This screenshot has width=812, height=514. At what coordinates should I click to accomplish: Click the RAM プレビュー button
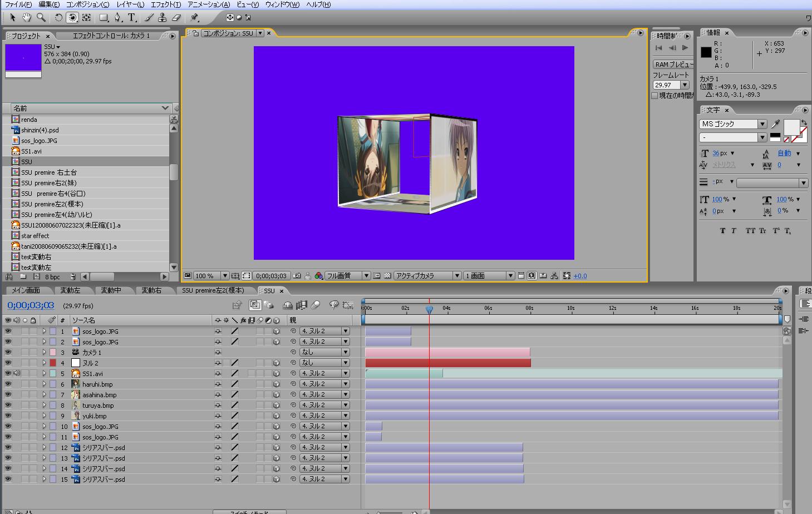click(x=673, y=64)
